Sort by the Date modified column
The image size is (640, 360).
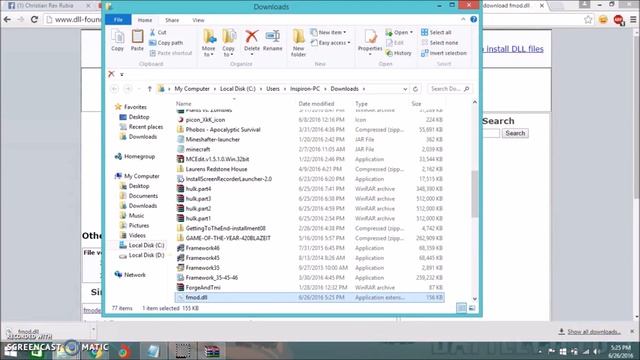click(316, 104)
